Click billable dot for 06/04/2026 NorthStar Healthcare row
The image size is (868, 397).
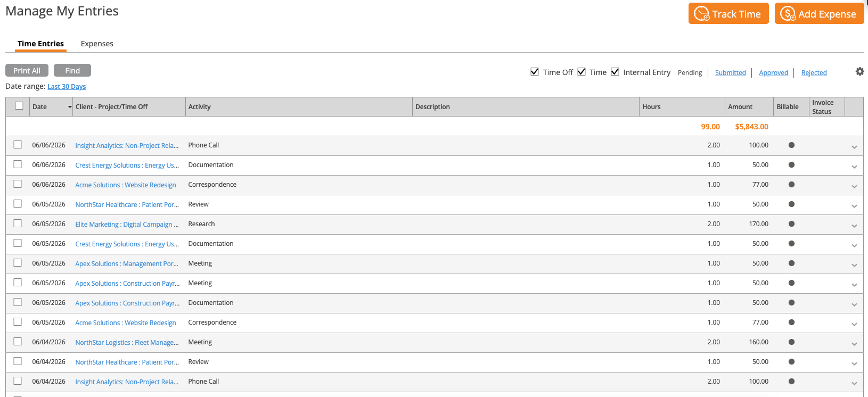coord(791,362)
